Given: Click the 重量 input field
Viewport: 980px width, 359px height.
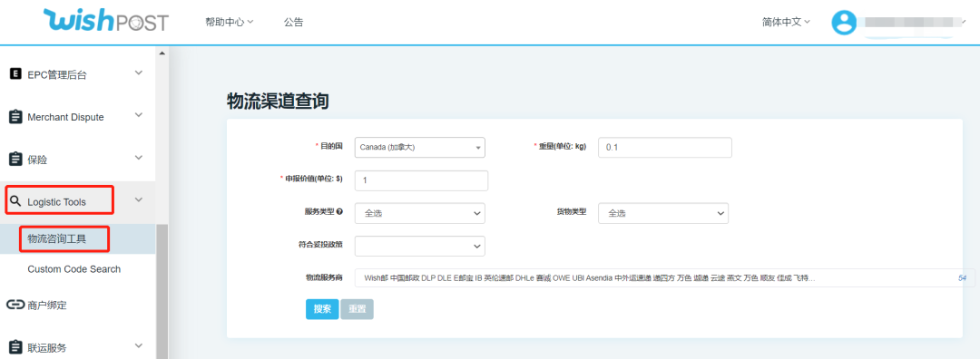Looking at the screenshot, I should click(x=665, y=148).
